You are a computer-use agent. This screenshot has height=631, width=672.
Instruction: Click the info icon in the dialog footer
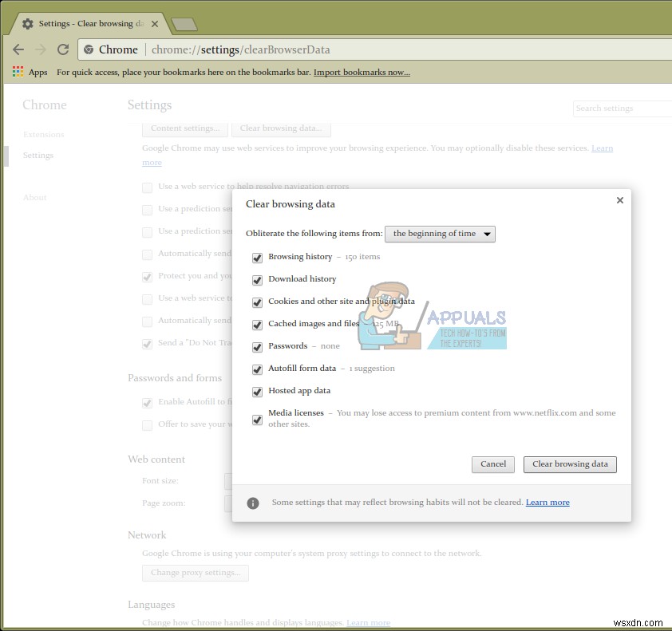[x=253, y=503]
